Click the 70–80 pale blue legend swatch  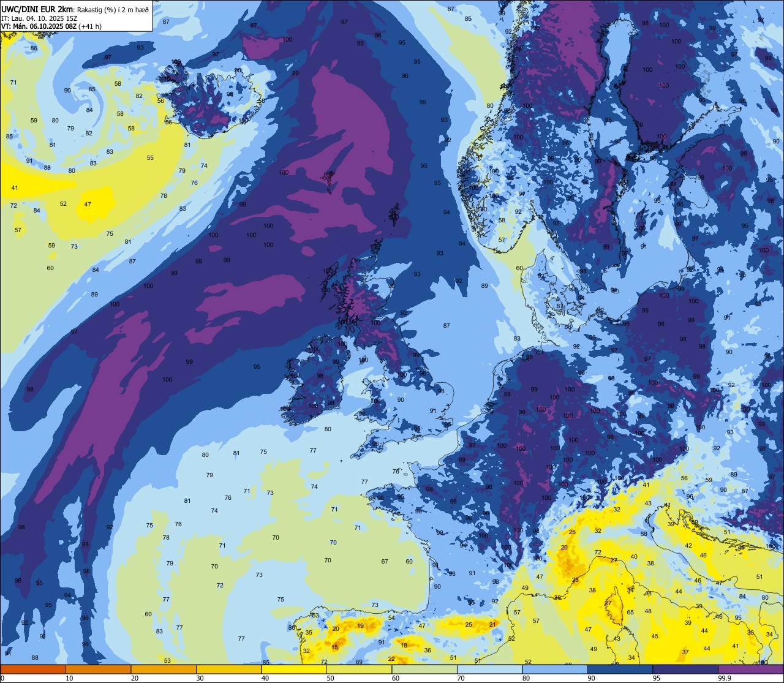(x=489, y=669)
